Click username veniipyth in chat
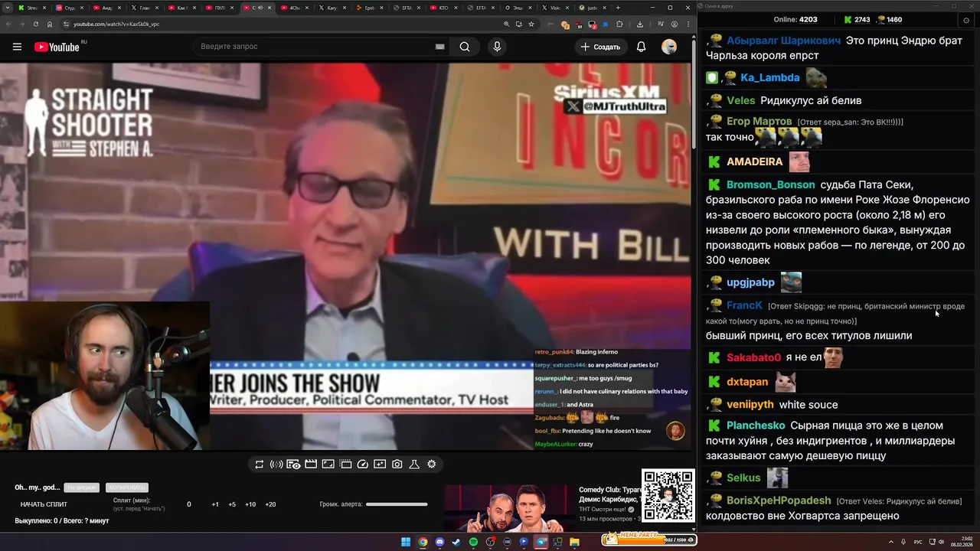Screen dimensions: 980x551 point(750,404)
